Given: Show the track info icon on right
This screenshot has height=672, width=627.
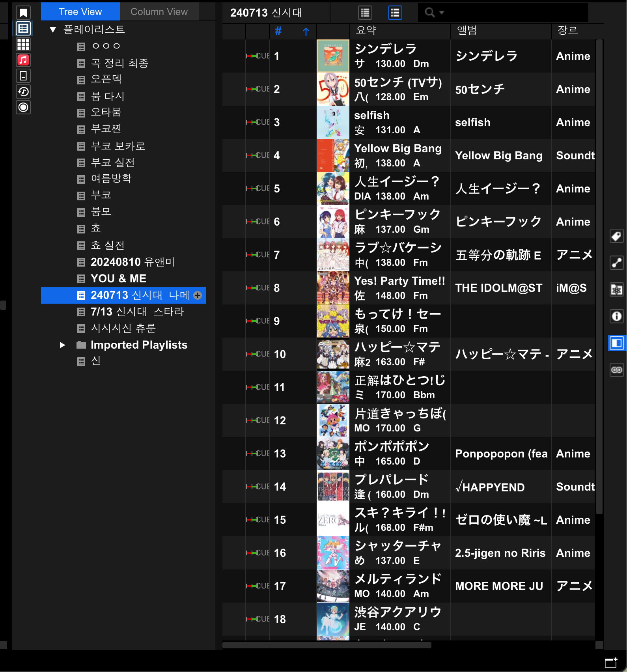Looking at the screenshot, I should pos(617,316).
